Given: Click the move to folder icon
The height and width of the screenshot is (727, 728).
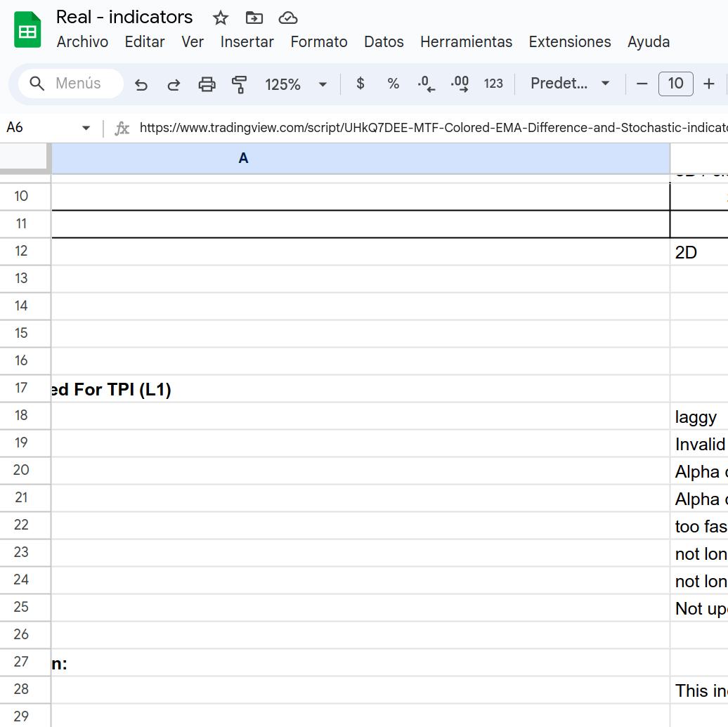Looking at the screenshot, I should pyautogui.click(x=254, y=18).
